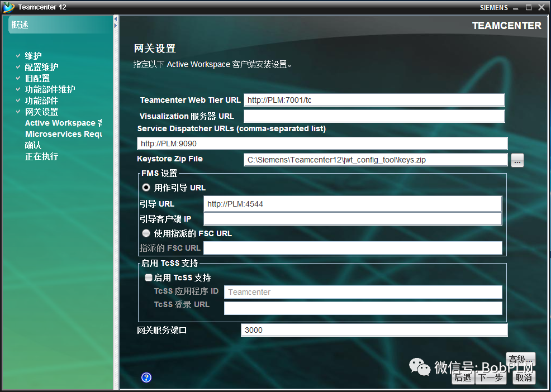
Task: Select 维护 step in sidebar
Action: (x=33, y=56)
